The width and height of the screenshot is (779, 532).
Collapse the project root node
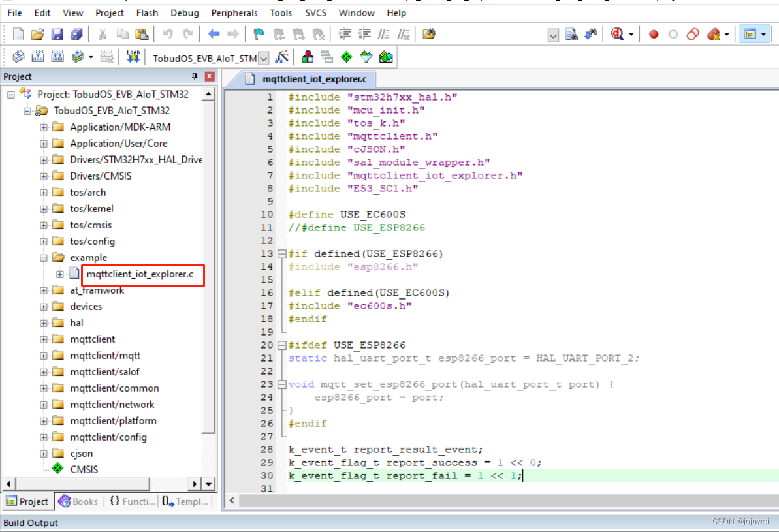11,95
